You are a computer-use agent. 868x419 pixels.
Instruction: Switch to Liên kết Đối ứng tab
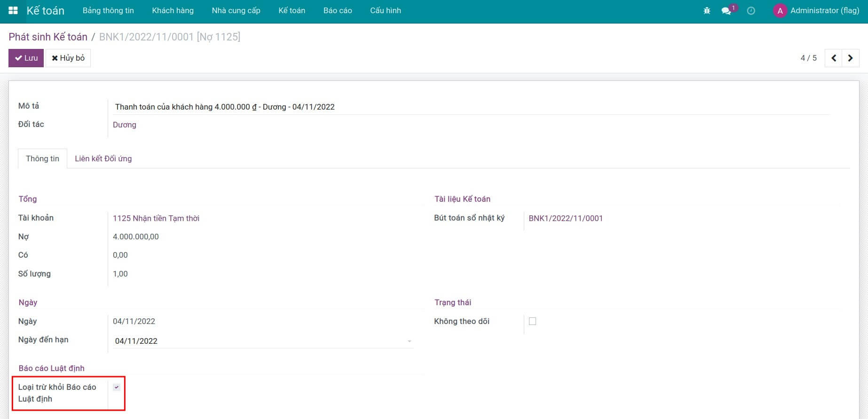[103, 158]
